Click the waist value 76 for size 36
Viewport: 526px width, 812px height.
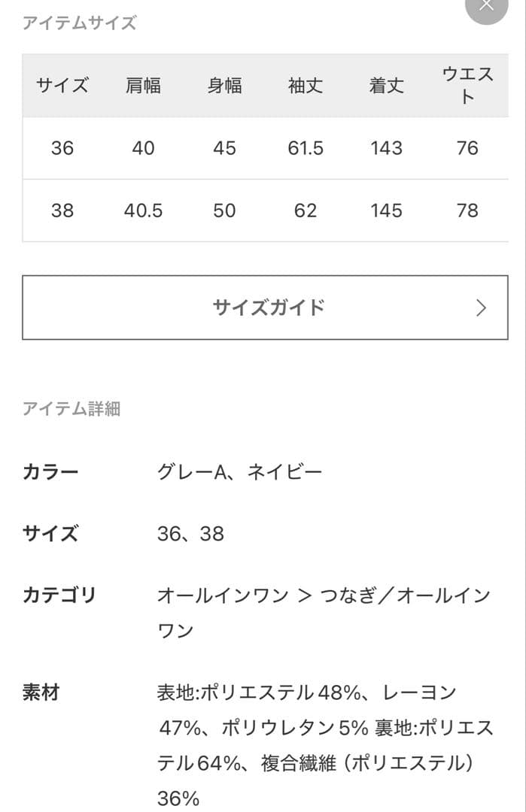pos(467,149)
